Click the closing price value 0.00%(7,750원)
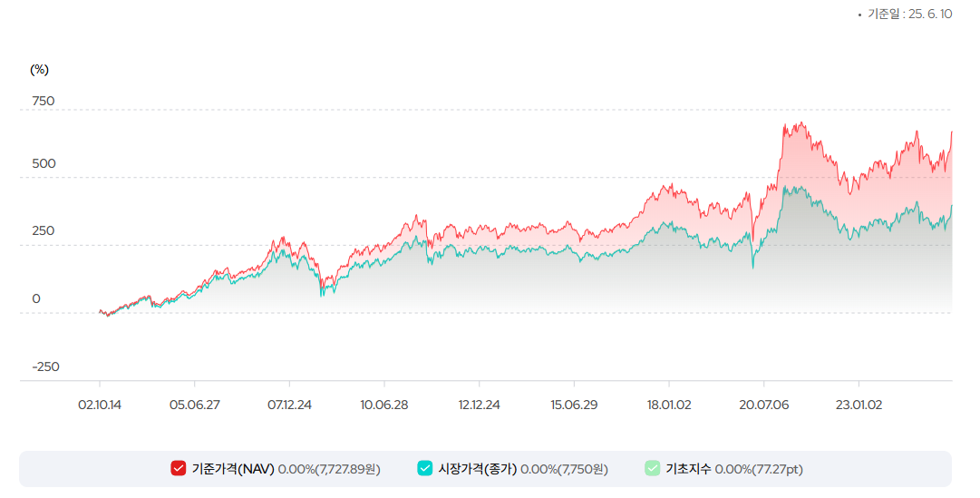Screen dimensions: 980x498 (564, 469)
